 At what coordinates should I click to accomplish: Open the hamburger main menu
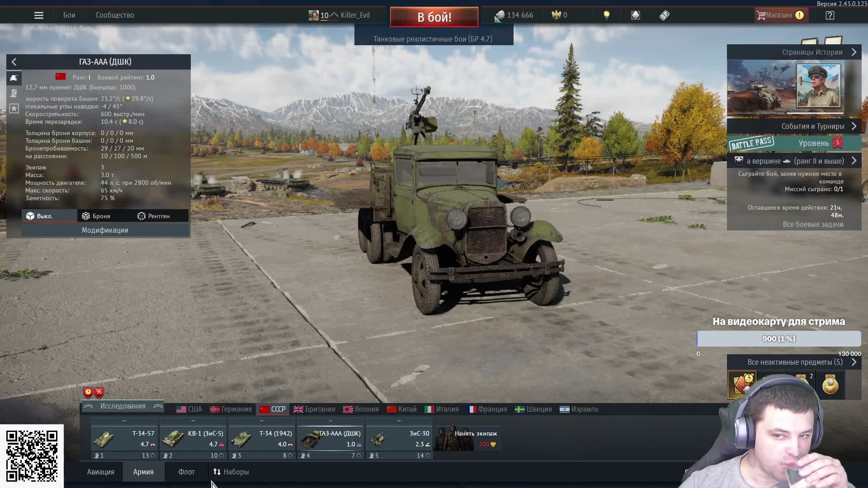[x=39, y=15]
